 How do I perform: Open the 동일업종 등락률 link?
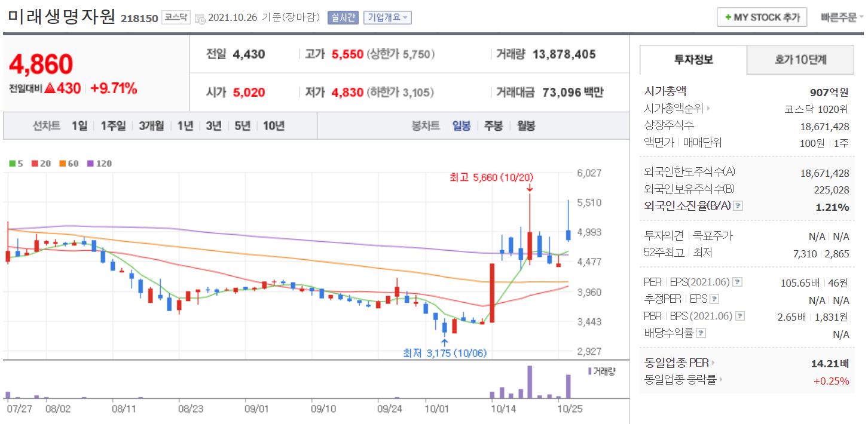pyautogui.click(x=681, y=379)
